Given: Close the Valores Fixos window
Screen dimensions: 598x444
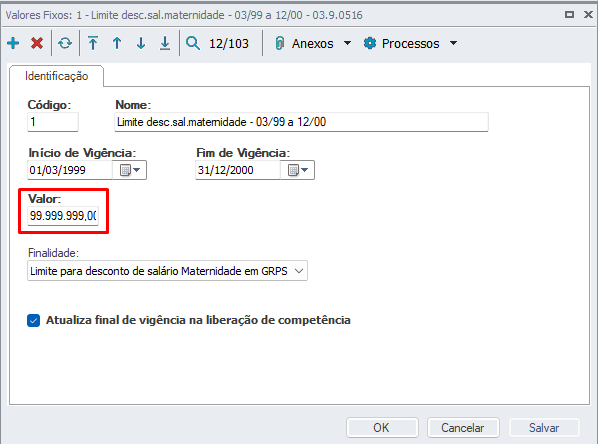Looking at the screenshot, I should click(x=588, y=14).
